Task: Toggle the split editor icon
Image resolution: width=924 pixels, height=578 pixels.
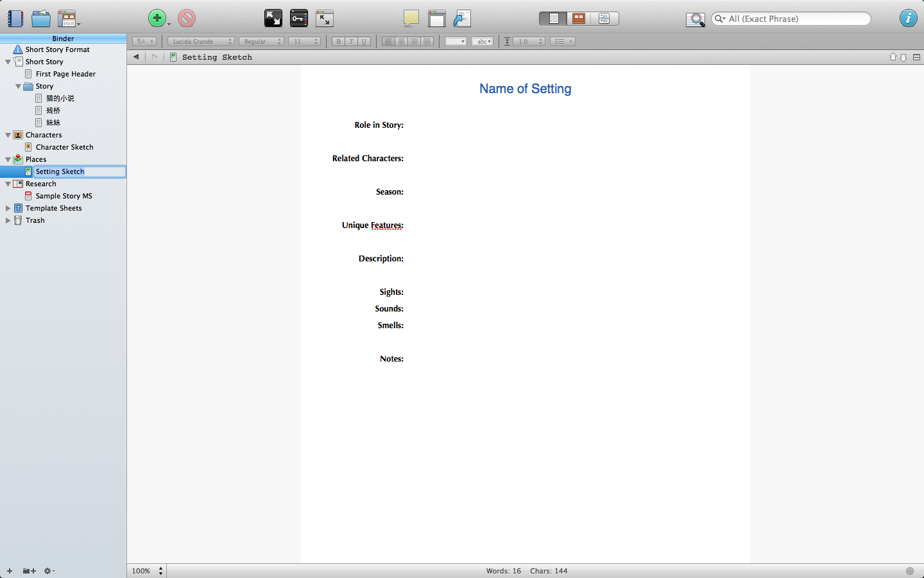Action: click(916, 57)
